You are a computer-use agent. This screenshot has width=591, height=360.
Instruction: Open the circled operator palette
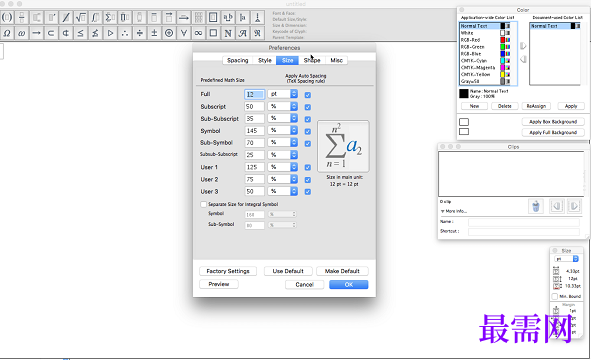coord(169,33)
